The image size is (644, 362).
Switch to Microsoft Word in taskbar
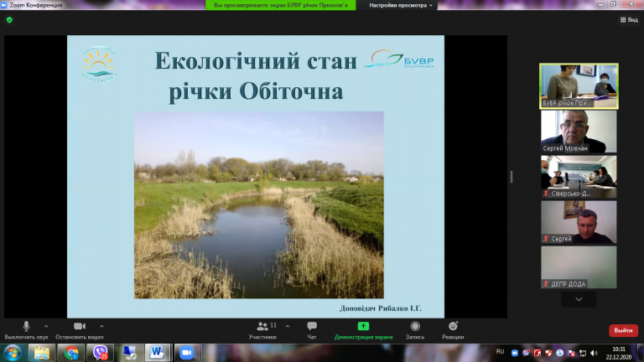pos(157,353)
